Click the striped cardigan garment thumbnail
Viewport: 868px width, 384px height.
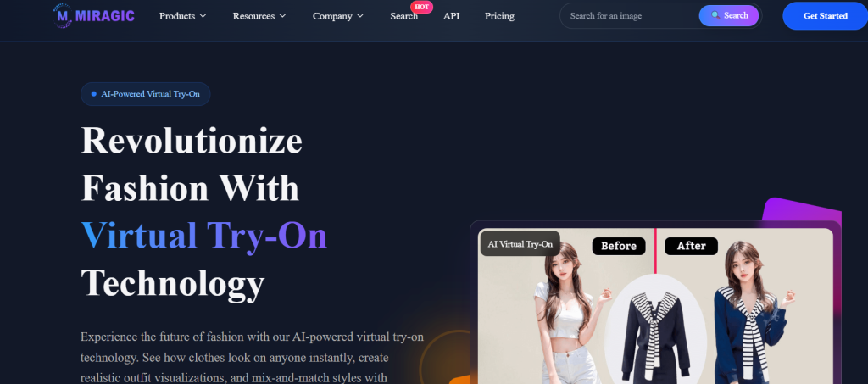coord(655,333)
